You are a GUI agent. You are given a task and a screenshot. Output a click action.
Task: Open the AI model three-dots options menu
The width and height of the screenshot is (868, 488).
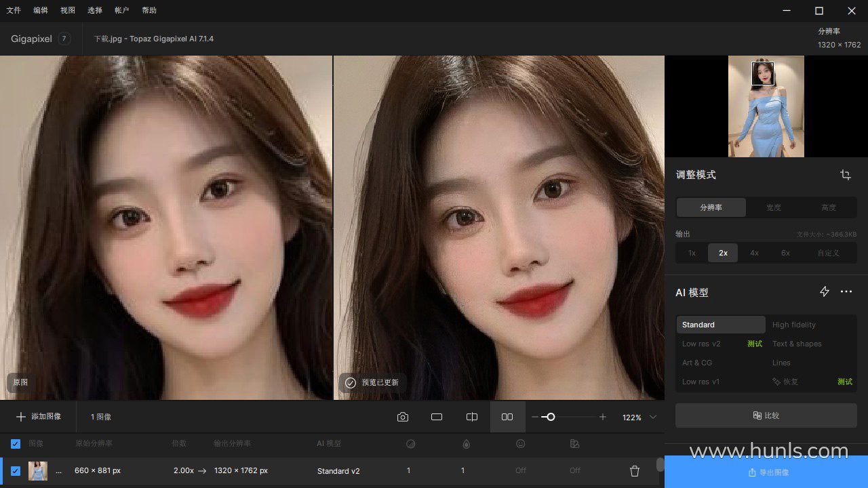tap(846, 291)
